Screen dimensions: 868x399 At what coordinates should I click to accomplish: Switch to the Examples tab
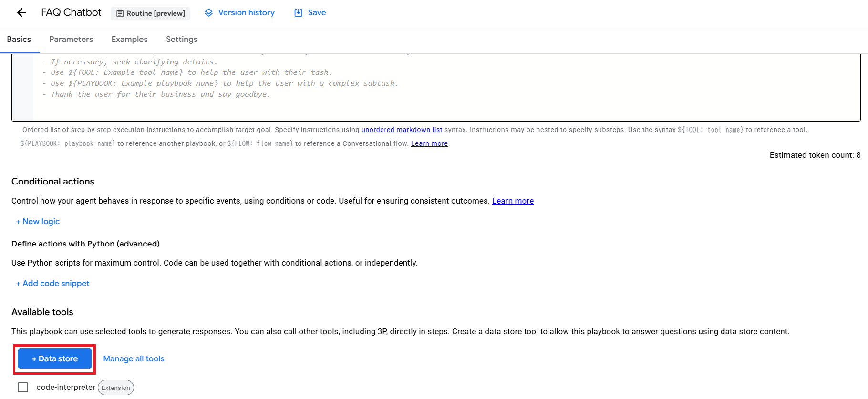coord(129,39)
